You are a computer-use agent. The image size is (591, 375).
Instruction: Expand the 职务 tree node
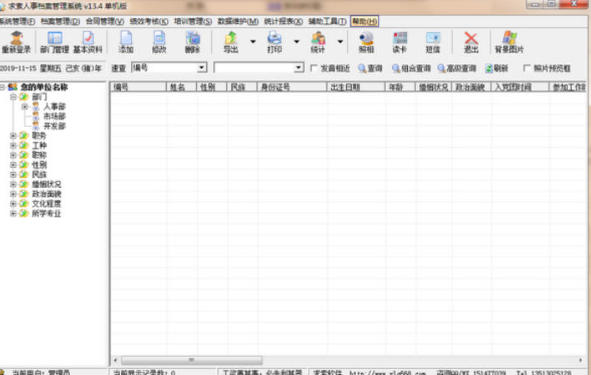[13, 135]
